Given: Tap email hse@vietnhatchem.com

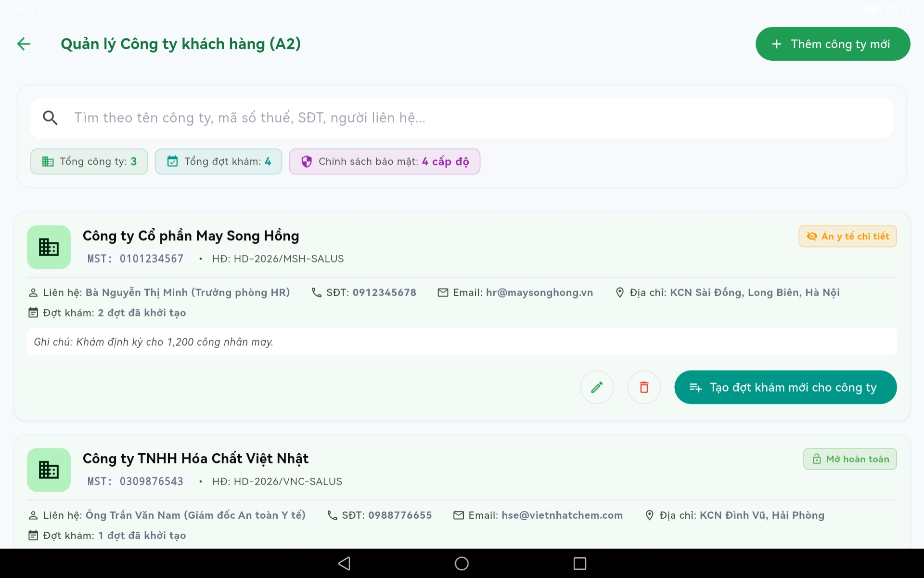Looking at the screenshot, I should pyautogui.click(x=562, y=515).
